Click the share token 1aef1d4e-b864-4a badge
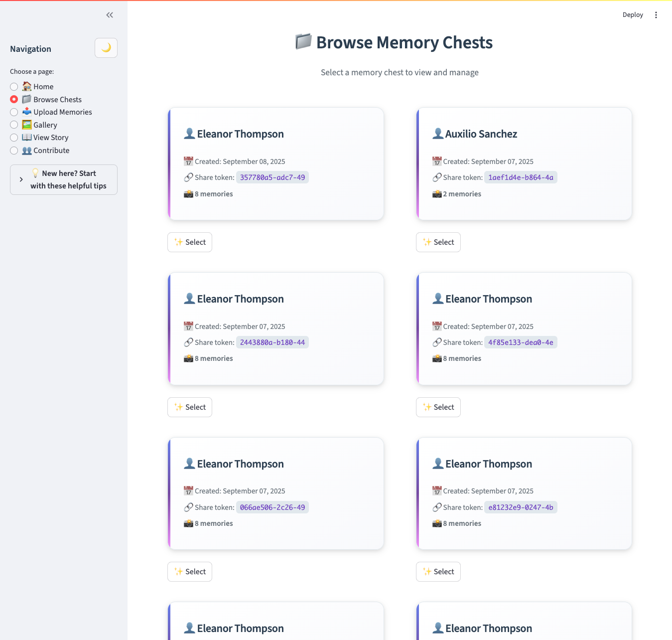 (x=521, y=177)
